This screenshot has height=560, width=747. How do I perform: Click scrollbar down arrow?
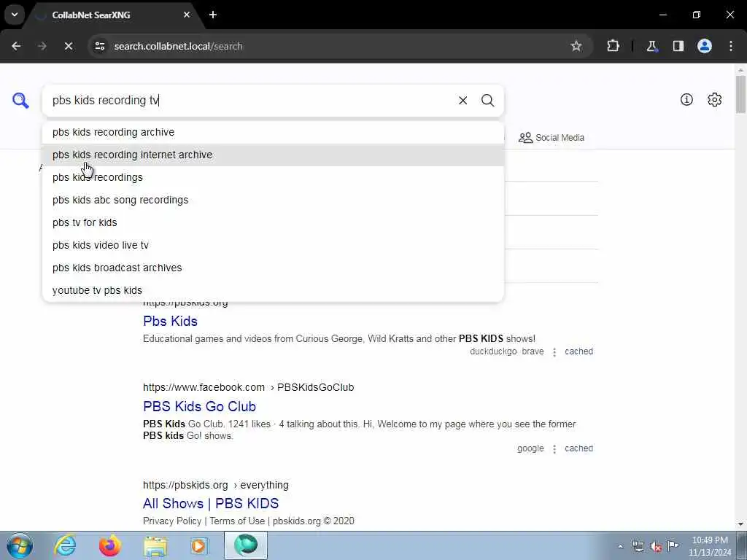(x=740, y=524)
